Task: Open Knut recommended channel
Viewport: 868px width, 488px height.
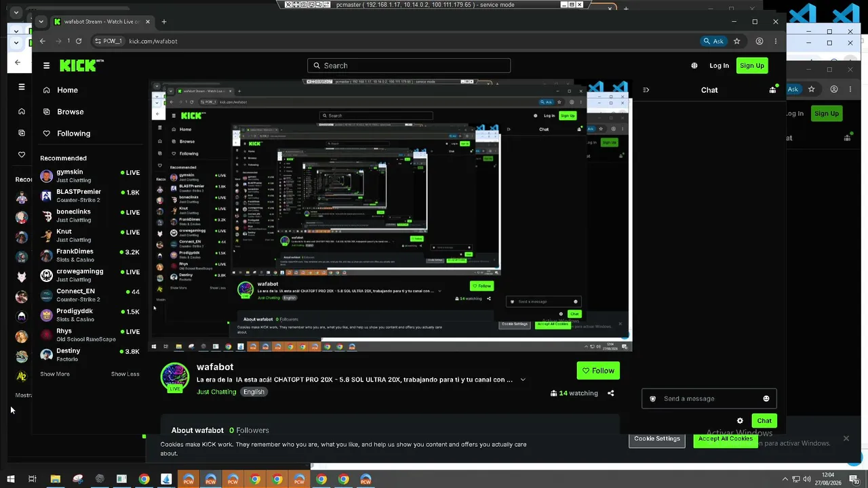Action: pos(90,236)
